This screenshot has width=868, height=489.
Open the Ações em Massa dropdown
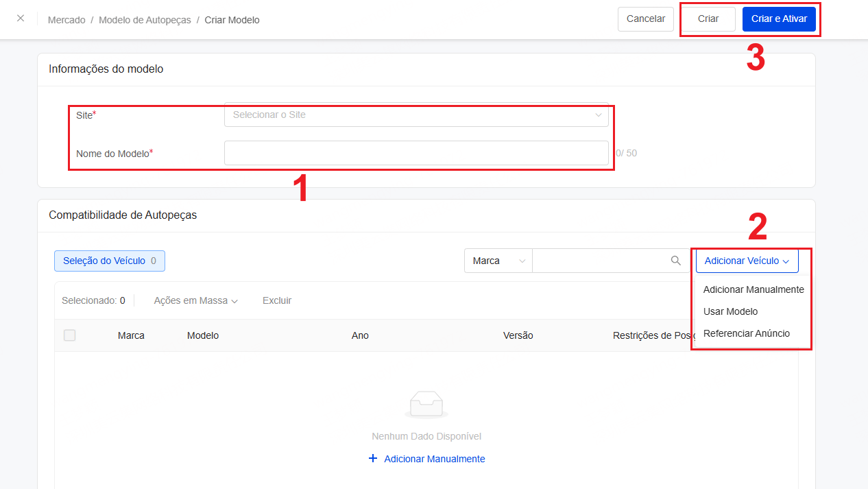tap(195, 300)
